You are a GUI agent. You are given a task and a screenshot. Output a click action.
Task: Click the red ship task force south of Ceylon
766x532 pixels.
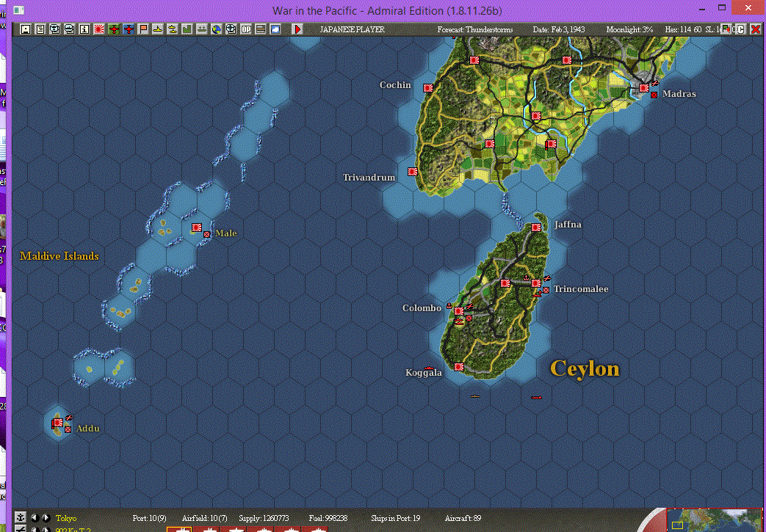[536, 397]
